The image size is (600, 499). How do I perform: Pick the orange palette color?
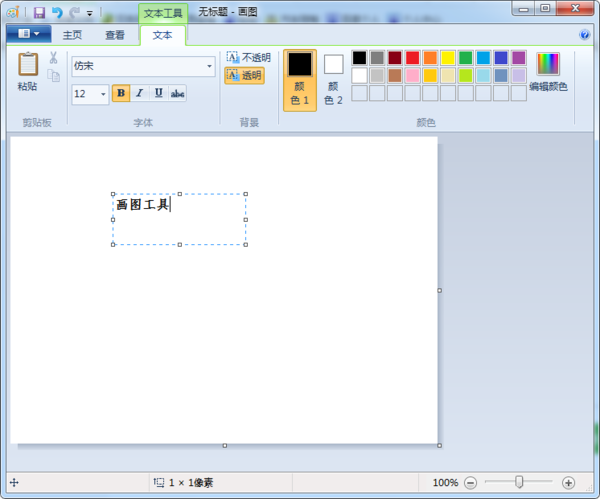point(430,58)
